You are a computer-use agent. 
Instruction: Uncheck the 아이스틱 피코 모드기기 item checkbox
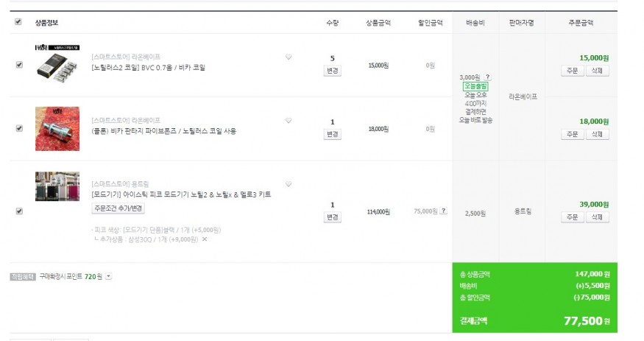point(19,211)
